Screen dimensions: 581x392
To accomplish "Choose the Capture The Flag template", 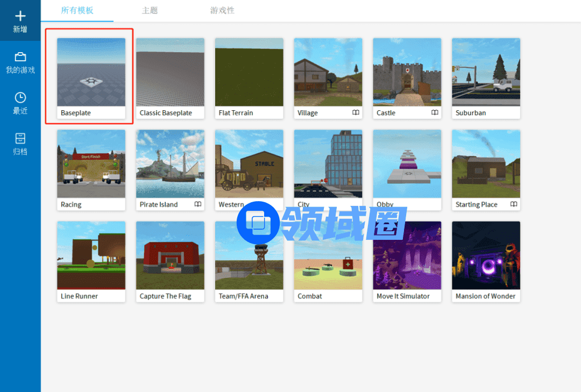I will coord(170,255).
